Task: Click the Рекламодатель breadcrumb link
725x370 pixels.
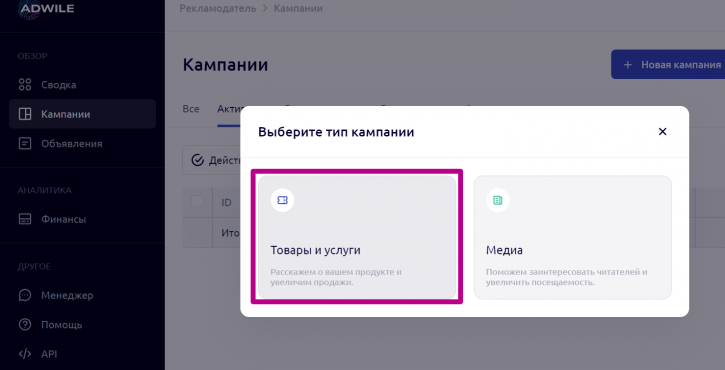Action: [218, 8]
